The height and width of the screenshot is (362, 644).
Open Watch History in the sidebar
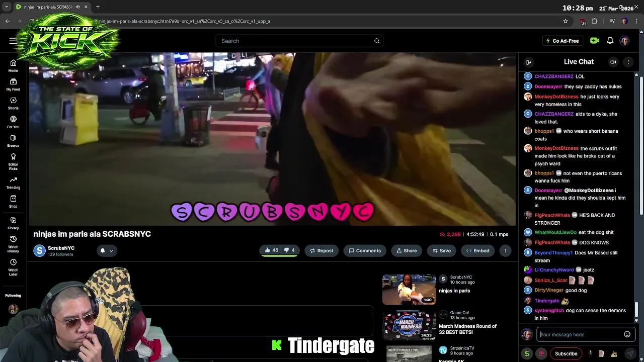coord(13,244)
